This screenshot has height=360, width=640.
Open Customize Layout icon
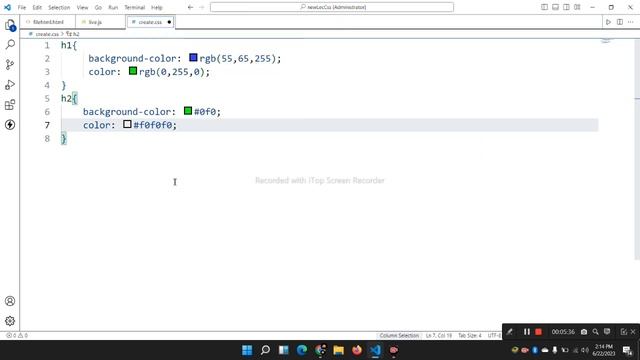(x=577, y=7)
